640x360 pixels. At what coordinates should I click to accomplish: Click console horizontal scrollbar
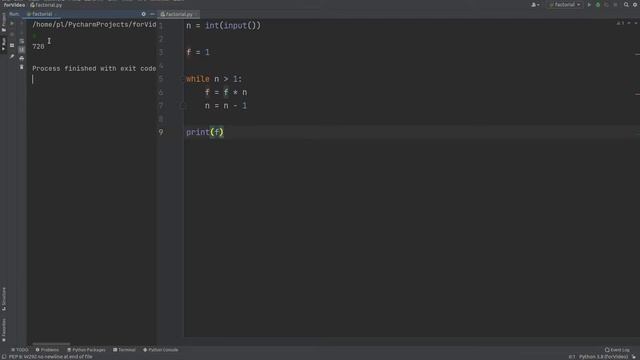pos(51,344)
